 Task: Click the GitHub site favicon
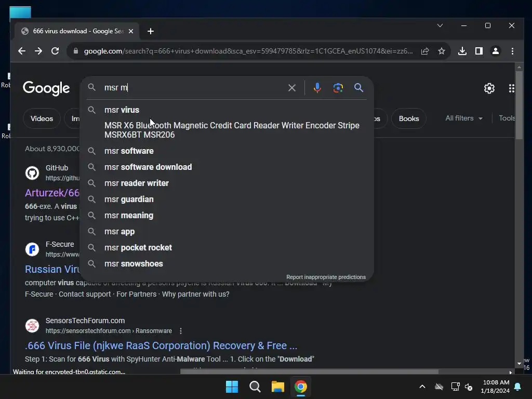point(32,173)
